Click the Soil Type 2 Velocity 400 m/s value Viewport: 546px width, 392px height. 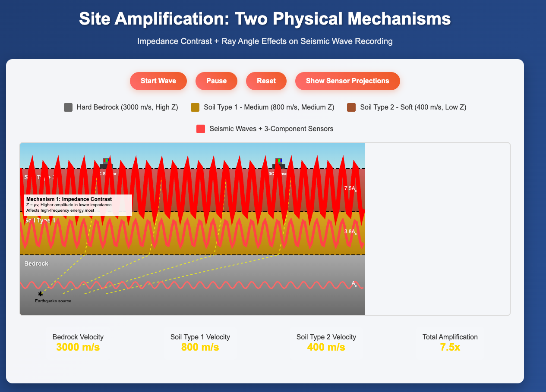(326, 347)
